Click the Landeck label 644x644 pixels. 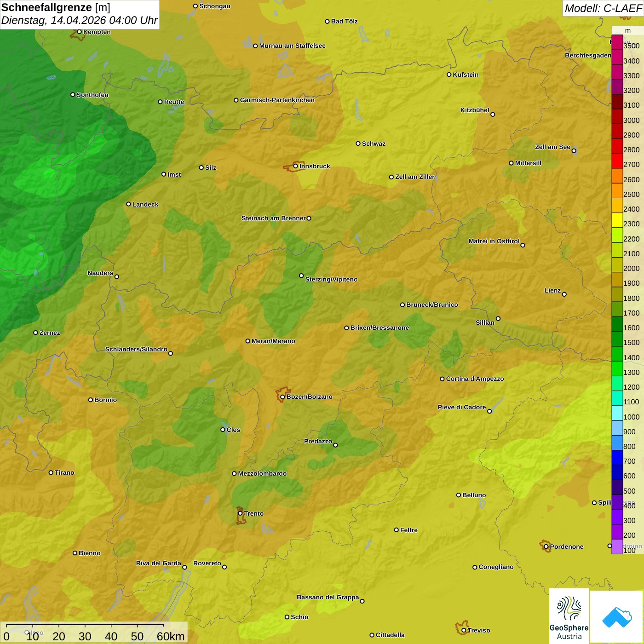[145, 204]
